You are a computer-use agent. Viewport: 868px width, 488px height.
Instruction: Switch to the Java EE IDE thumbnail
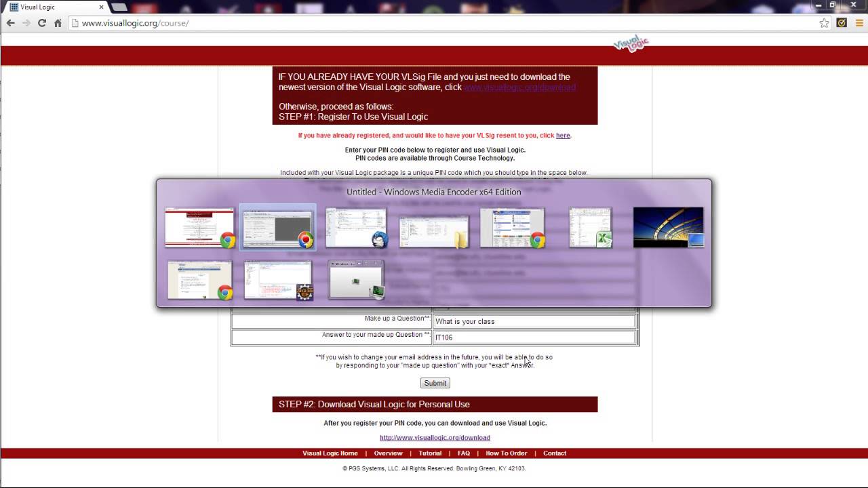tap(279, 280)
